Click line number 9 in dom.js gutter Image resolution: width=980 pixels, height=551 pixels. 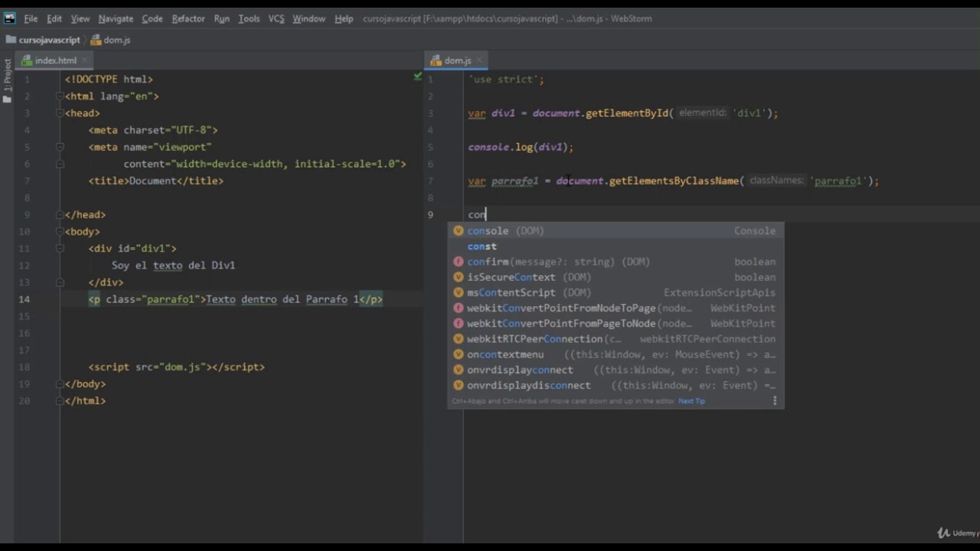(430, 215)
